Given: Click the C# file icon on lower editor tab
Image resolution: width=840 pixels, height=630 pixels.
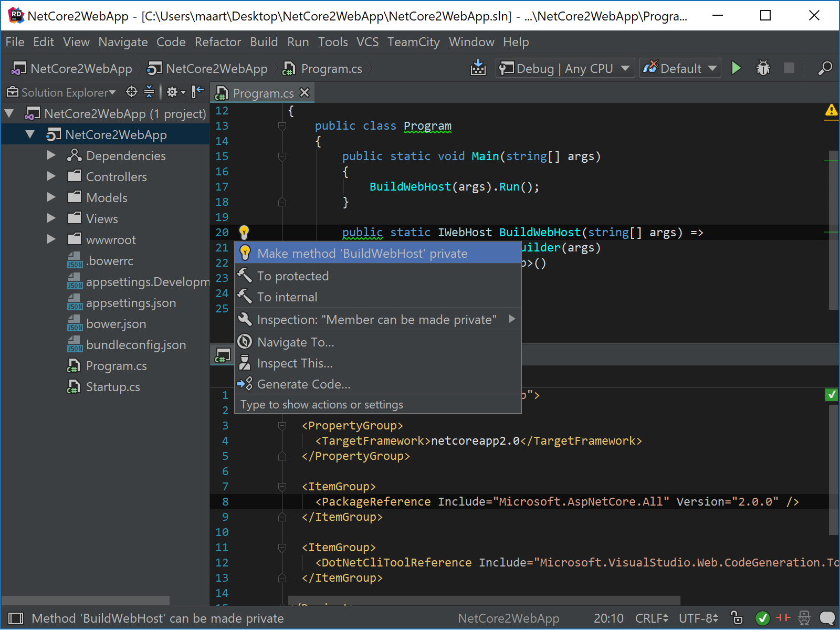Looking at the screenshot, I should click(223, 356).
